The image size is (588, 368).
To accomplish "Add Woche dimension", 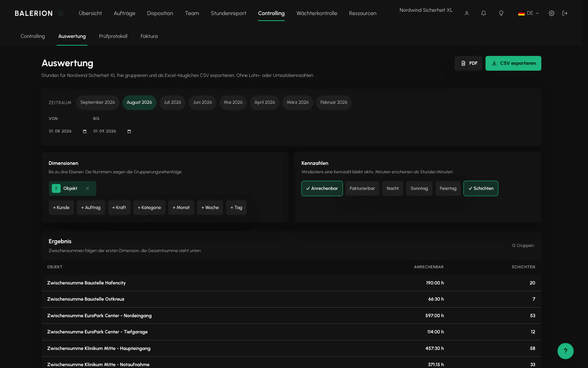I will point(210,208).
